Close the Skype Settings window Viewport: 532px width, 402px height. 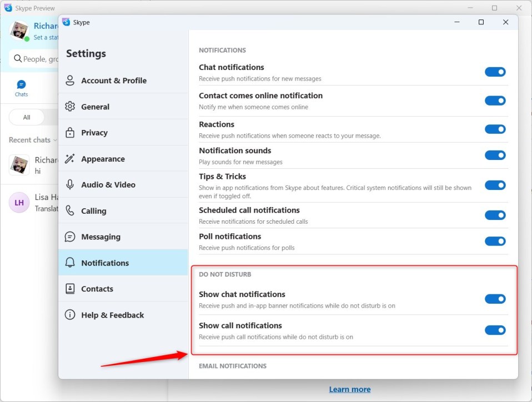point(505,22)
